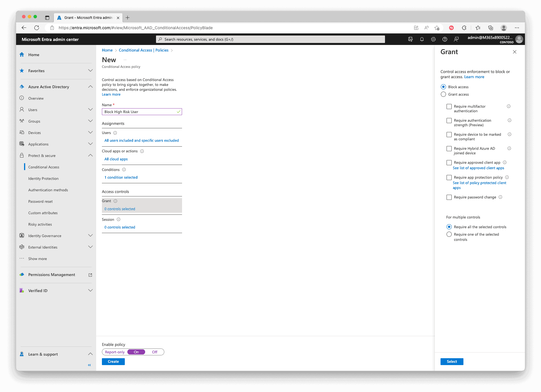Image resolution: width=541 pixels, height=392 pixels.
Task: Expand the Identity Governance menu
Action: tap(90, 236)
